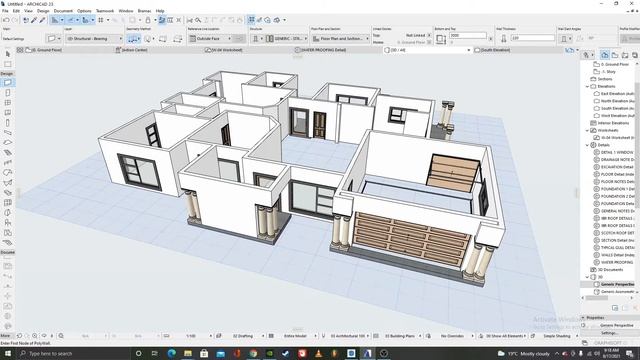640x360 pixels.
Task: Collapse the Elevations folder in Navigator
Action: [587, 87]
